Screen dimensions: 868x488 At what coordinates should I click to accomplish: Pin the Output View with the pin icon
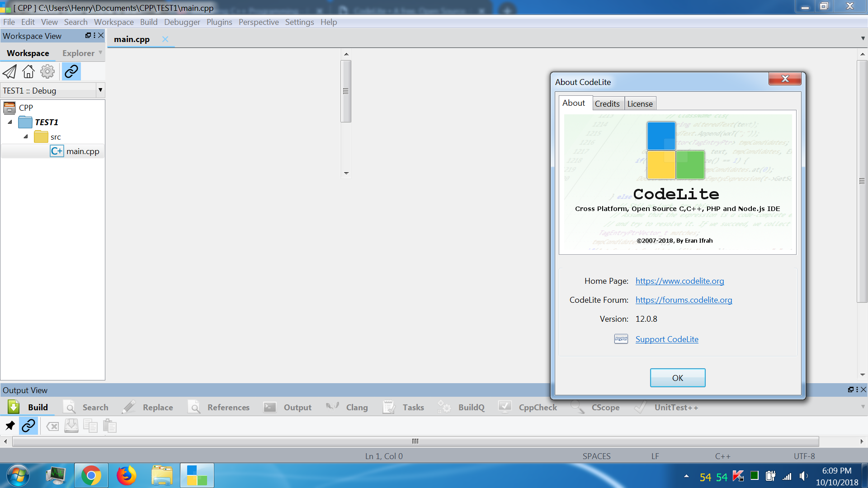click(9, 426)
